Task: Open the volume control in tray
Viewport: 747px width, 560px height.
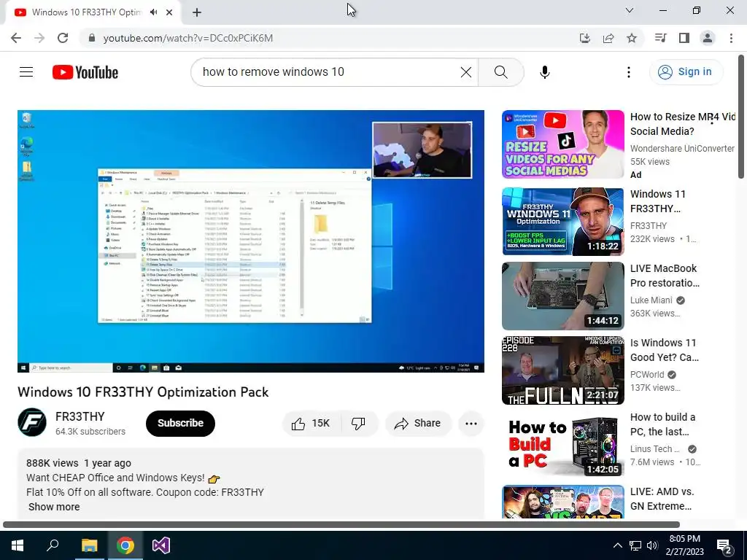Action: (652, 545)
